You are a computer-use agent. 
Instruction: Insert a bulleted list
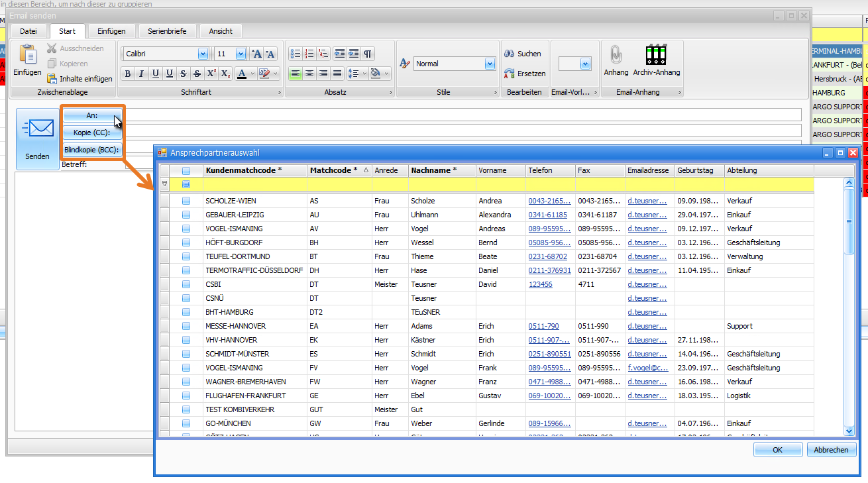pos(296,54)
